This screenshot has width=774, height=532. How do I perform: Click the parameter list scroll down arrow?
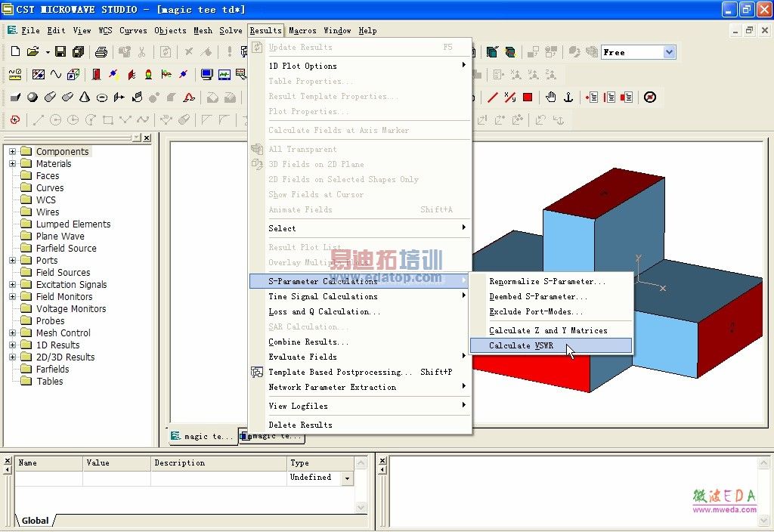click(x=361, y=507)
